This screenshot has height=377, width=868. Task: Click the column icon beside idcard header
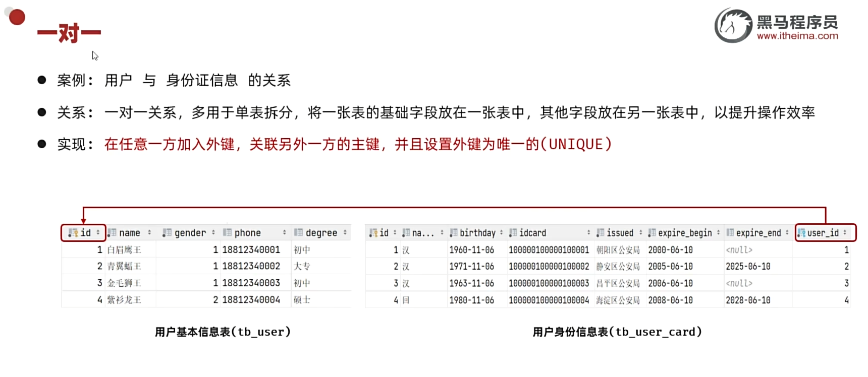513,233
